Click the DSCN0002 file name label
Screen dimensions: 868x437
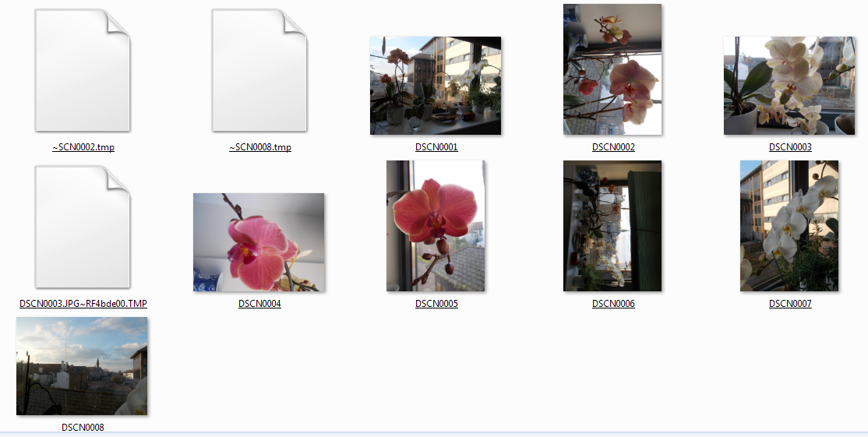tap(613, 147)
